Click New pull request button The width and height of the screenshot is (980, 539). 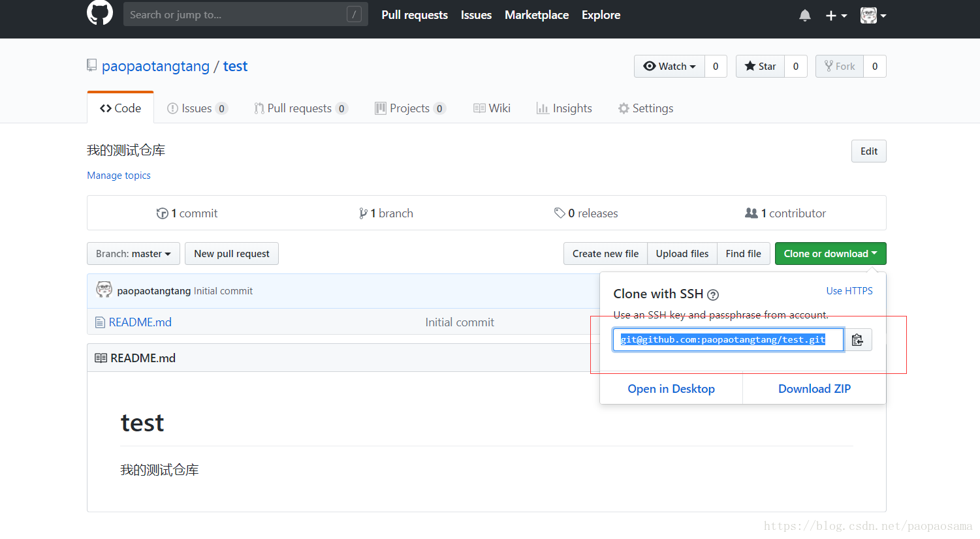pos(232,254)
